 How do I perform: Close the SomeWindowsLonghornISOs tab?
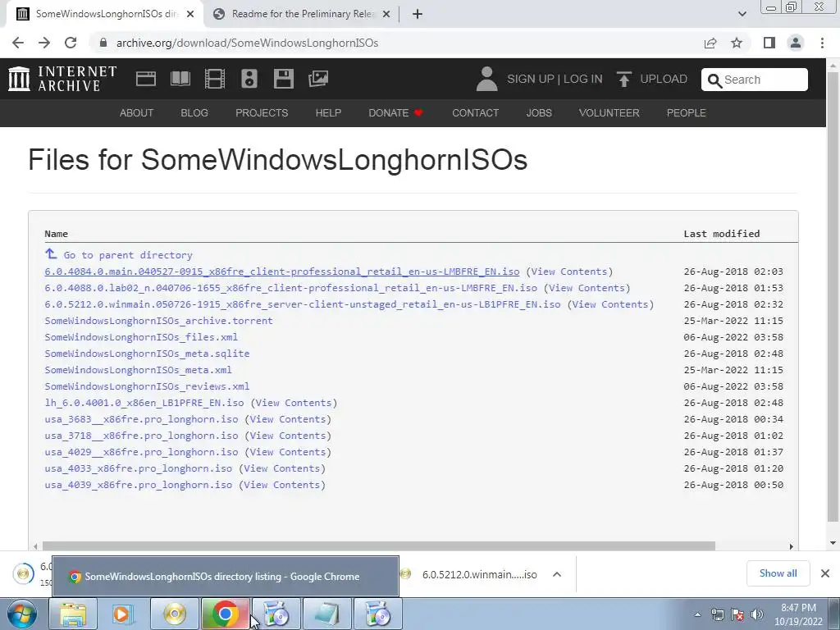pyautogui.click(x=190, y=14)
